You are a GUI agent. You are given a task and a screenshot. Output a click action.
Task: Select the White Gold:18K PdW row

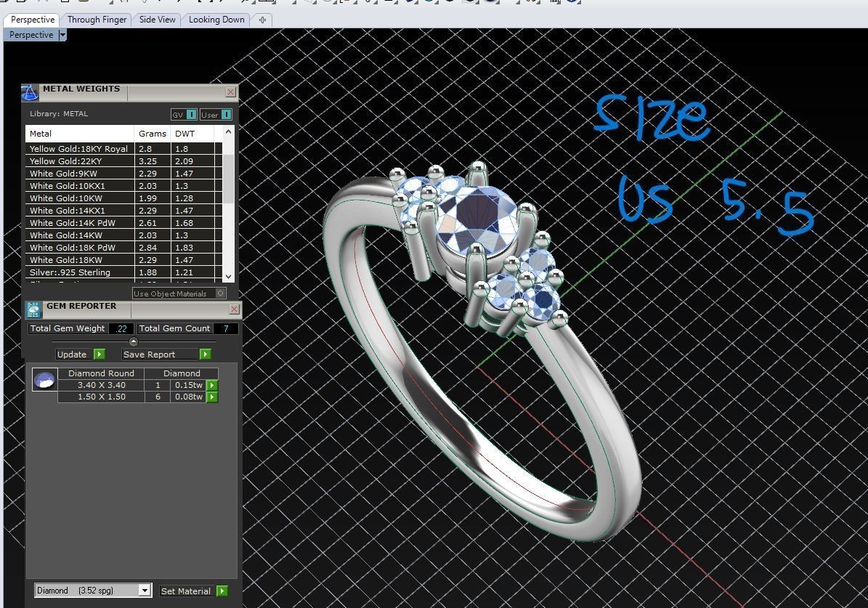124,248
